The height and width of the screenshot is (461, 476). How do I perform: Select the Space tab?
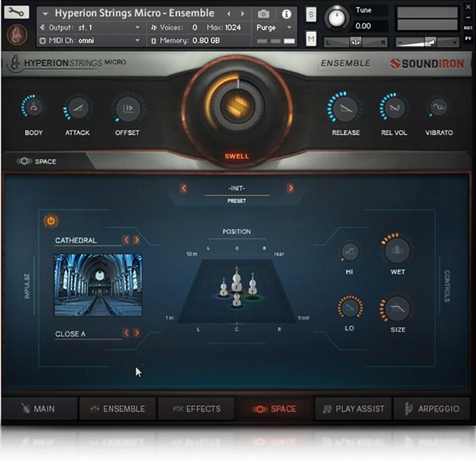click(274, 409)
